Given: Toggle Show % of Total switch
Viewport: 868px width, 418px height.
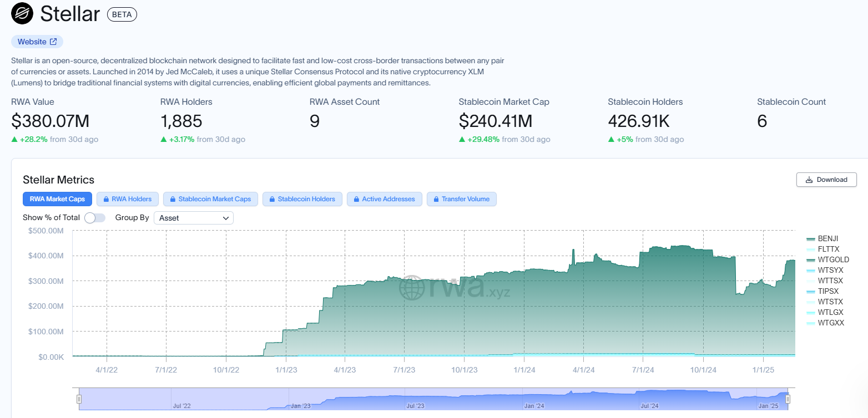Looking at the screenshot, I should (95, 218).
